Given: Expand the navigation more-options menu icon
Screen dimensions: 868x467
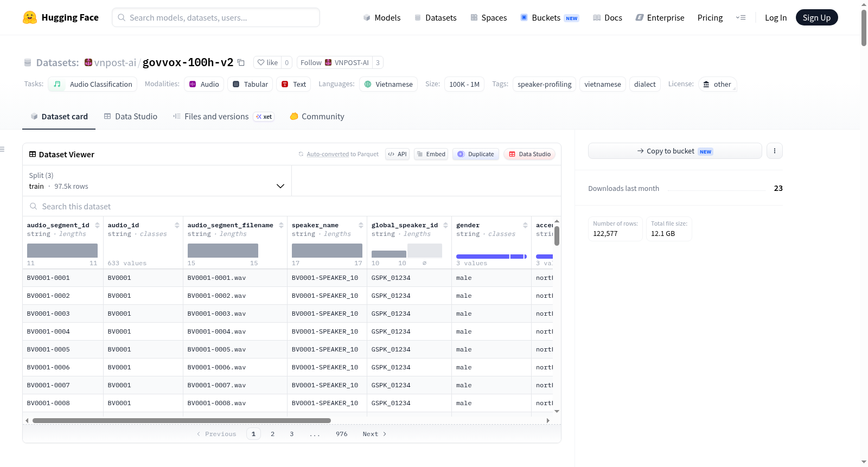Looking at the screenshot, I should tap(741, 17).
